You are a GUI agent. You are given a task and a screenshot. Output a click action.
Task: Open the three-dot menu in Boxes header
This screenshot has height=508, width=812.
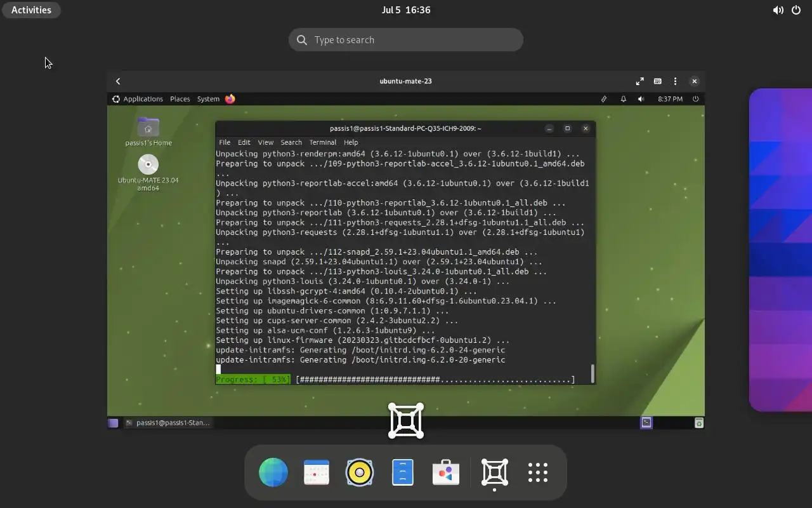(x=675, y=81)
